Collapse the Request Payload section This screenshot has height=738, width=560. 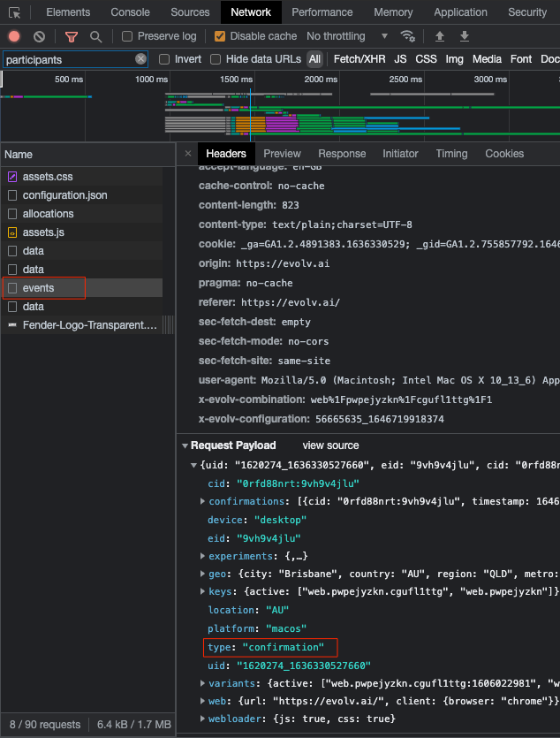click(185, 445)
